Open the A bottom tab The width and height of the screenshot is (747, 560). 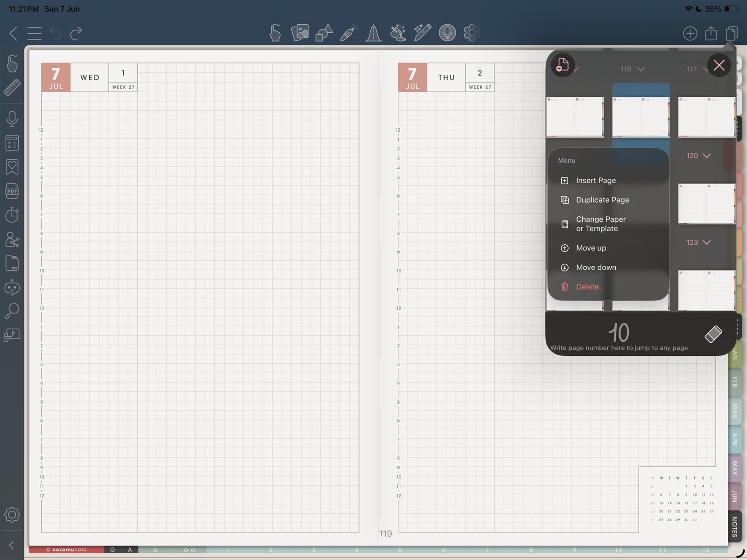click(130, 550)
